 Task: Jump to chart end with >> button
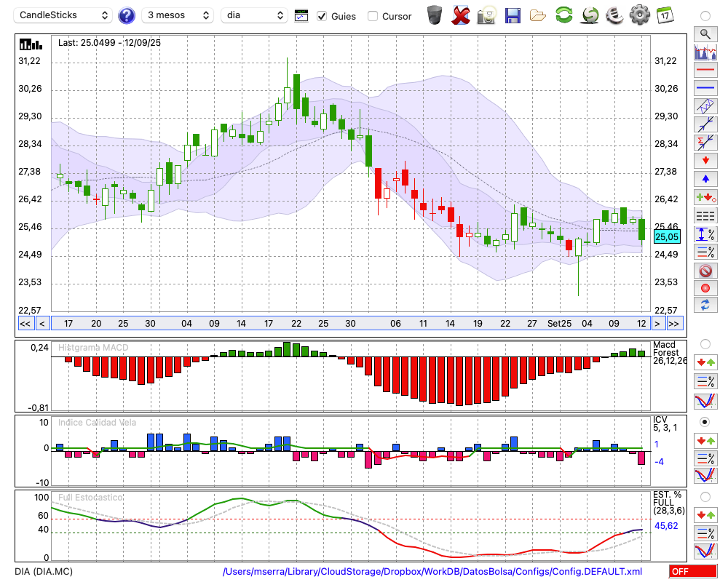coord(673,324)
